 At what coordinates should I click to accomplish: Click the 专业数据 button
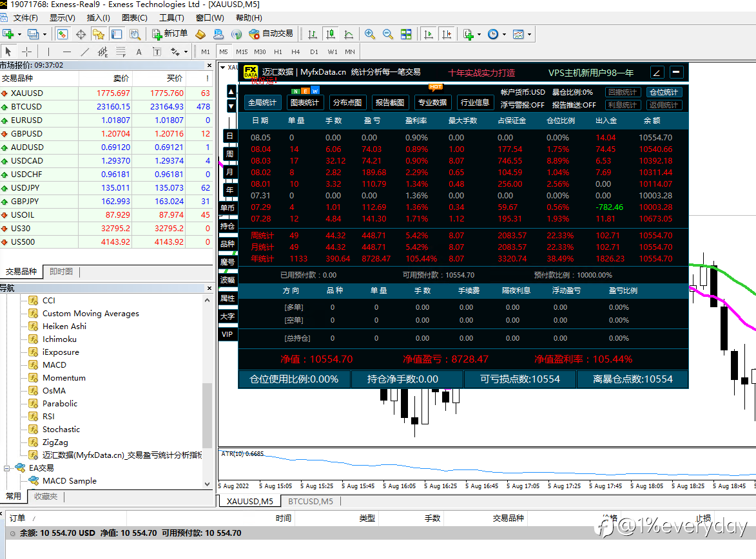[432, 102]
